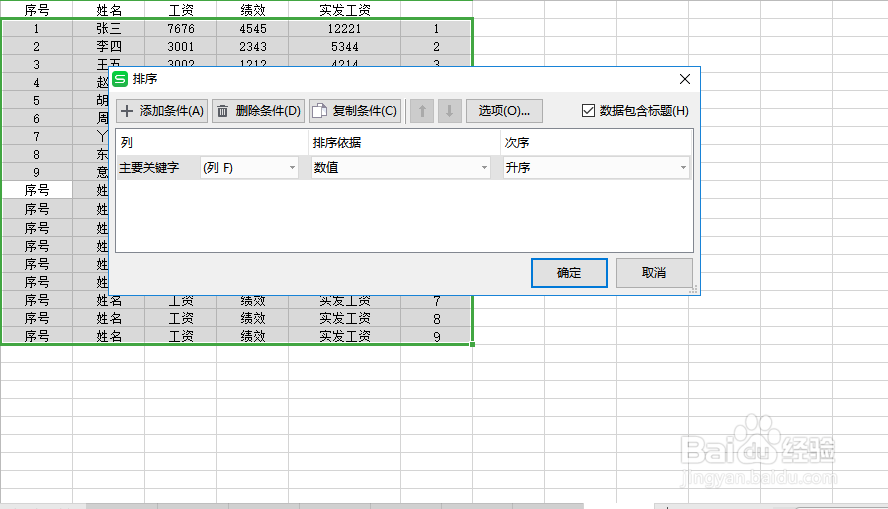Click the cell with 实发工资 value 12221
The height and width of the screenshot is (509, 888).
tap(344, 28)
